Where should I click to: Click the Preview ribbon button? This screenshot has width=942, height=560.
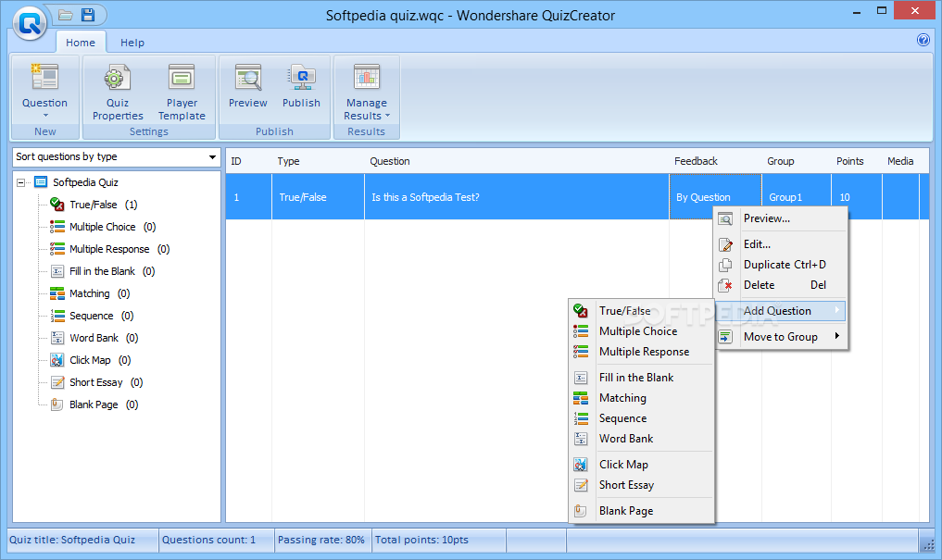(x=247, y=86)
